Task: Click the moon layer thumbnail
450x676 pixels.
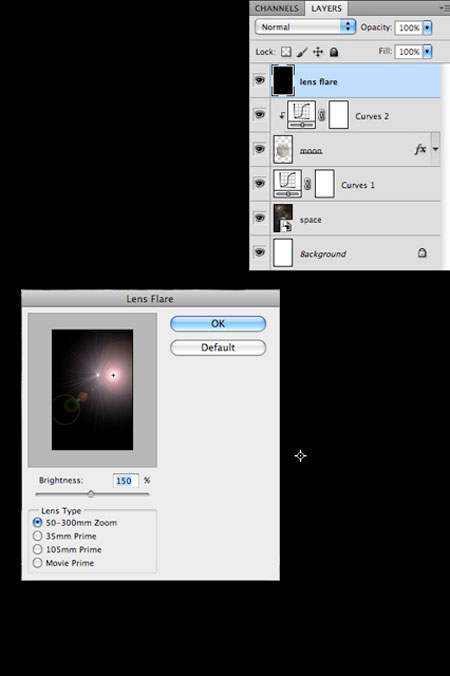Action: pyautogui.click(x=283, y=149)
